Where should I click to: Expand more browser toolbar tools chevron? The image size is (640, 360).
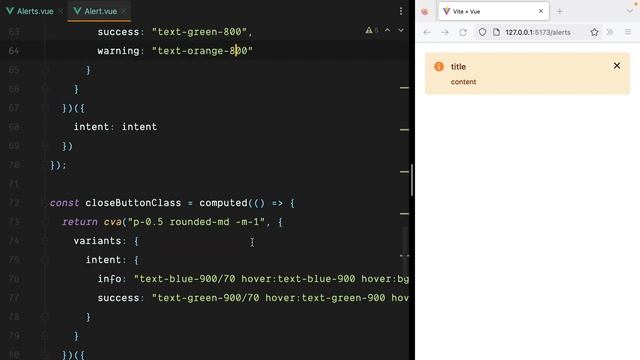[x=610, y=32]
